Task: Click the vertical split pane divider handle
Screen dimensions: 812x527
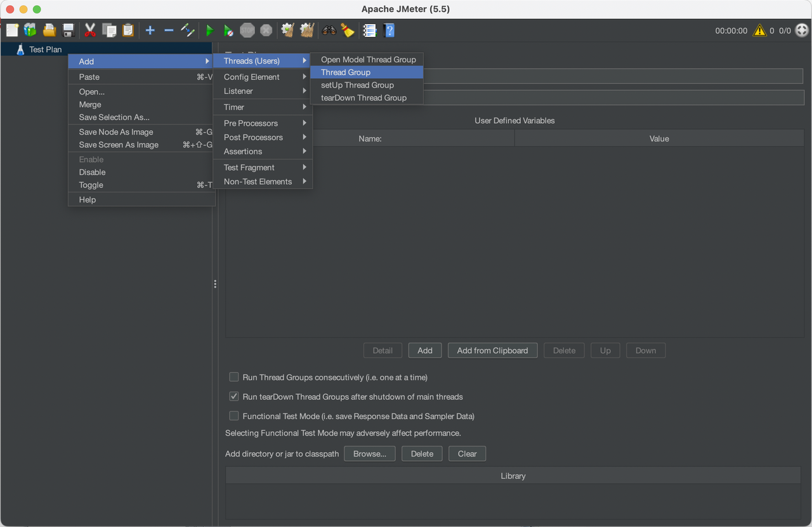Action: [216, 284]
